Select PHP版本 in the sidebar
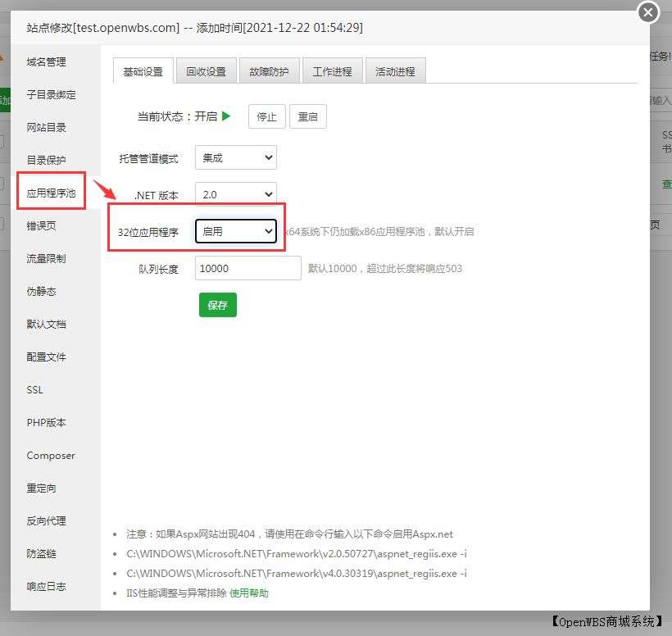The width and height of the screenshot is (672, 636). (x=47, y=423)
